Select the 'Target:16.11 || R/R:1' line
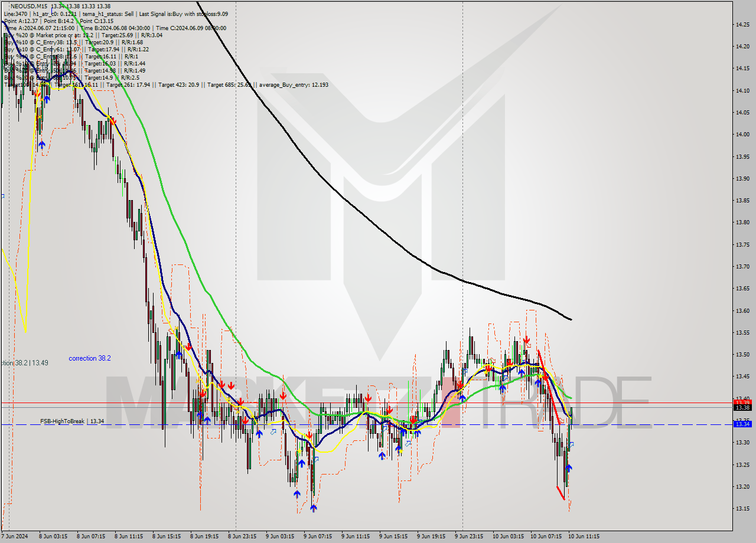 coord(111,56)
